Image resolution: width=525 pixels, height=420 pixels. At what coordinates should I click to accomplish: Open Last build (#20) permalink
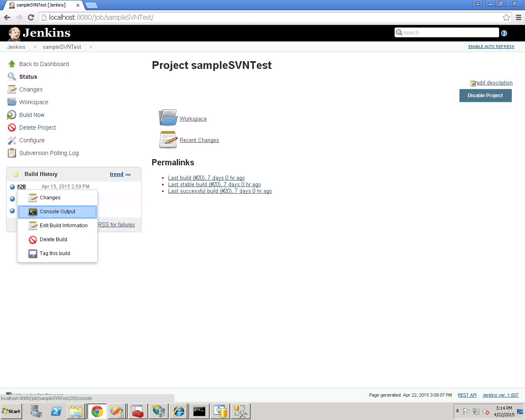[206, 178]
